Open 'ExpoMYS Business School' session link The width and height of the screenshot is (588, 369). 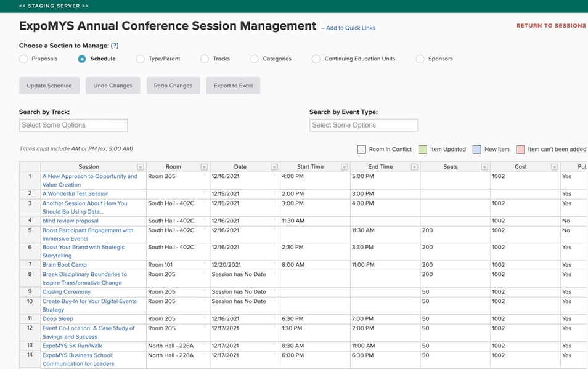click(78, 359)
